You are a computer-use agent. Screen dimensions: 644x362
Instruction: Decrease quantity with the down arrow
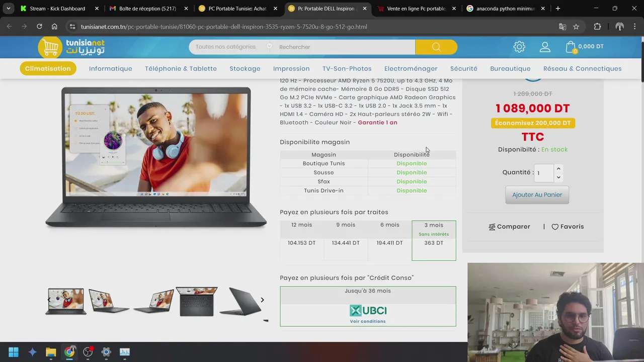(x=558, y=177)
